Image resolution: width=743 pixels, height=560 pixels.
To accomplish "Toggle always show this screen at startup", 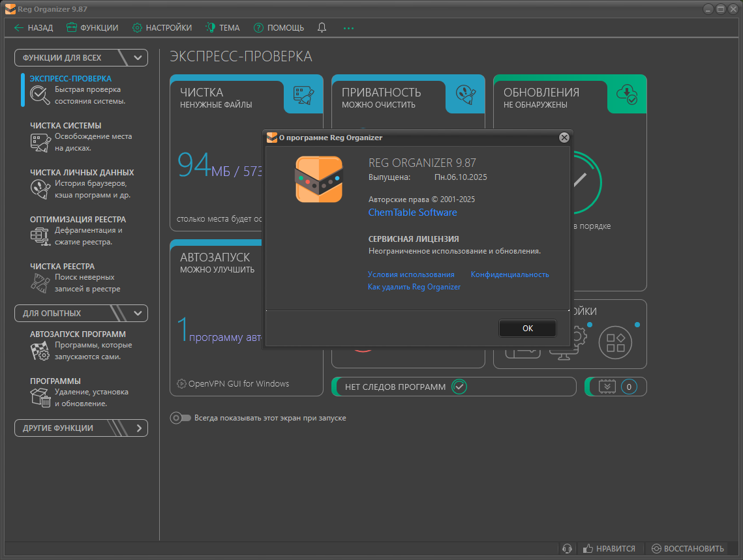I will (181, 418).
